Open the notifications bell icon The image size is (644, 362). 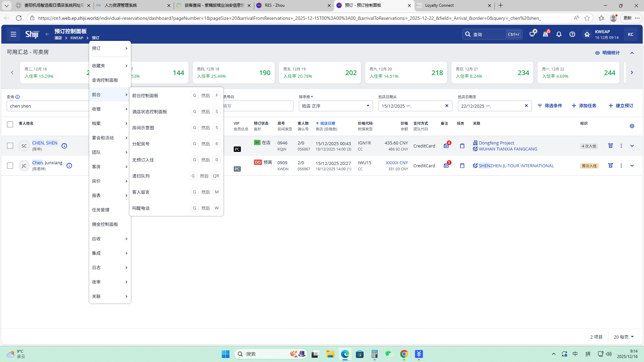pyautogui.click(x=559, y=34)
